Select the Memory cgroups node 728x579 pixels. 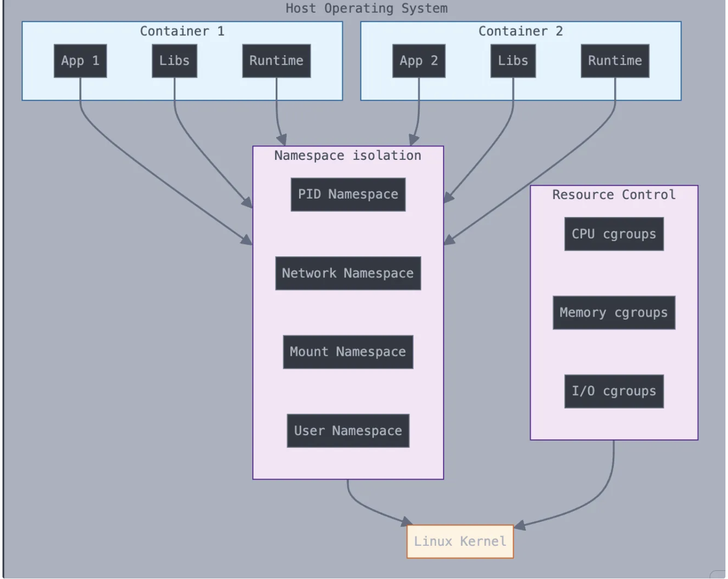click(x=614, y=312)
